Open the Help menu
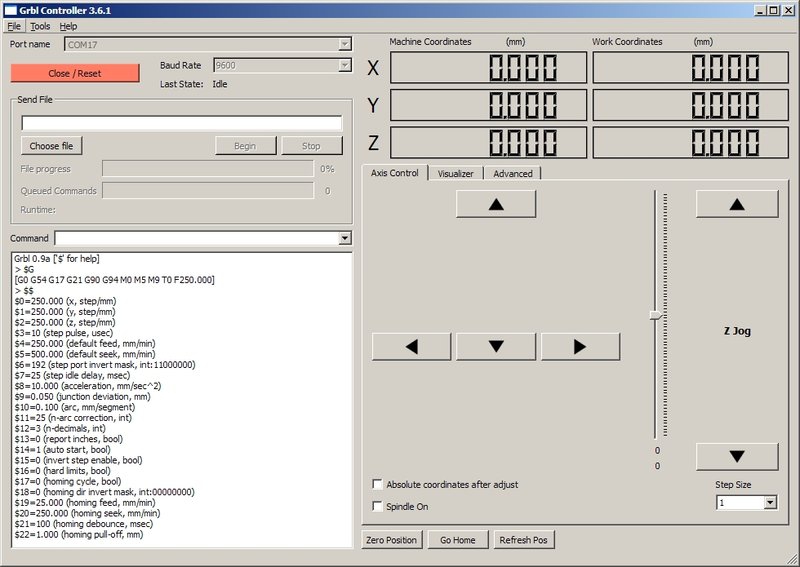This screenshot has width=800, height=567. pos(68,26)
